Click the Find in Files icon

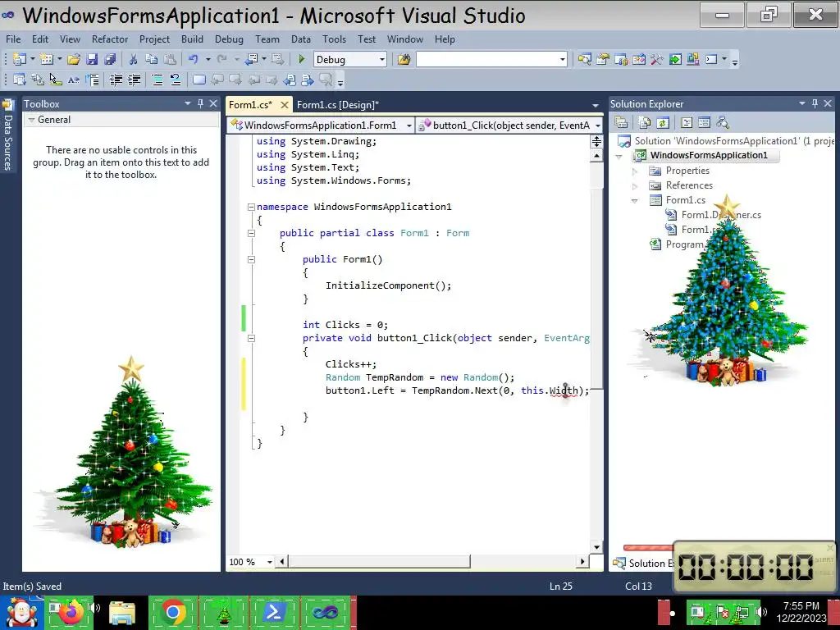(x=404, y=59)
